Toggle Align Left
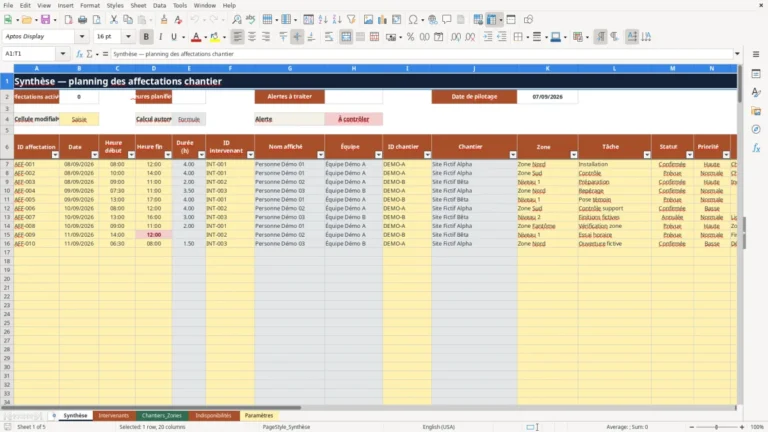This screenshot has width=768, height=432. coord(238,37)
